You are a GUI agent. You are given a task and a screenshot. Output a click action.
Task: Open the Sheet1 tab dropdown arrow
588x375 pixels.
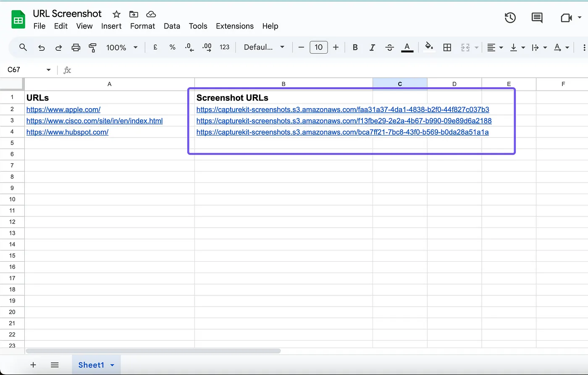tap(112, 365)
